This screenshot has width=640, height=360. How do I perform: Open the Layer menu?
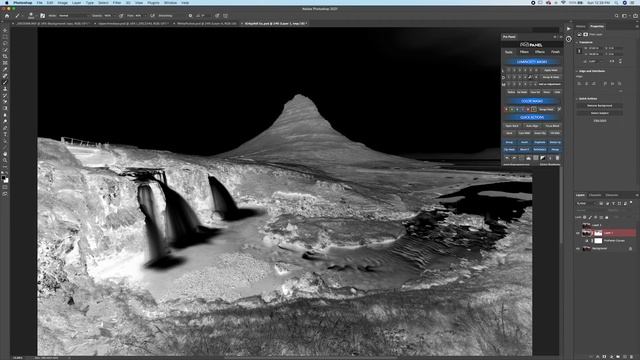[x=76, y=2]
